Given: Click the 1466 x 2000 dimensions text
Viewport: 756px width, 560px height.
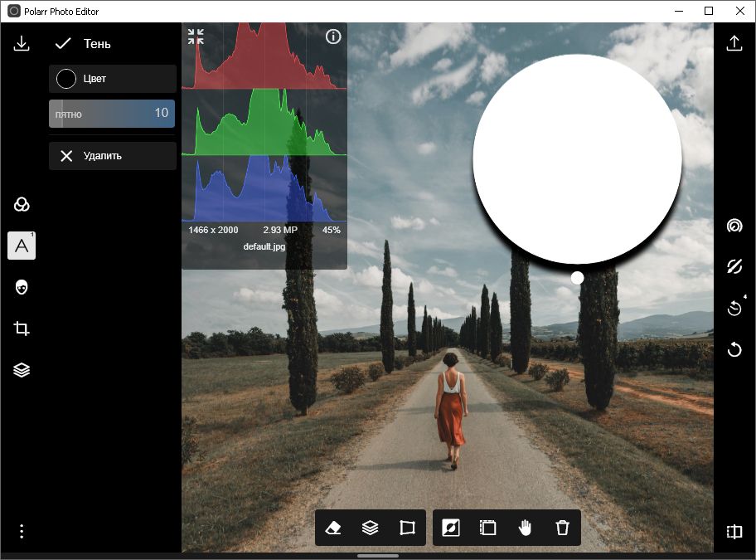Looking at the screenshot, I should click(213, 230).
